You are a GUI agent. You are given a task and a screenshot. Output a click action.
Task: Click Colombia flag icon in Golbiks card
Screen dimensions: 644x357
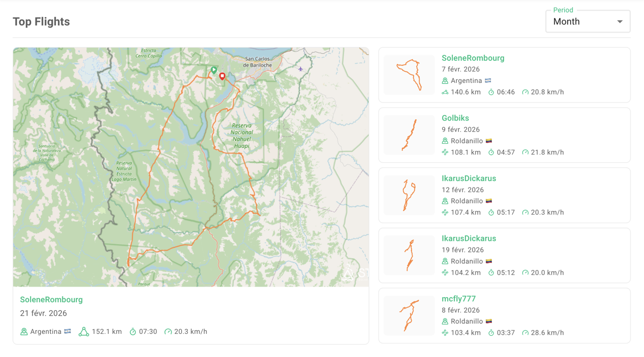pos(489,141)
